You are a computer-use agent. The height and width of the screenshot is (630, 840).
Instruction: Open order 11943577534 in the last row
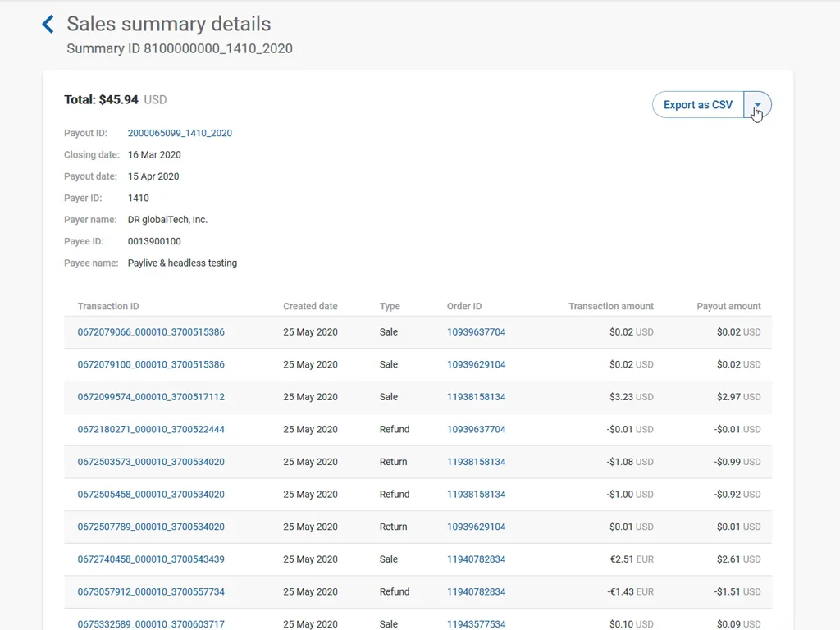[477, 624]
